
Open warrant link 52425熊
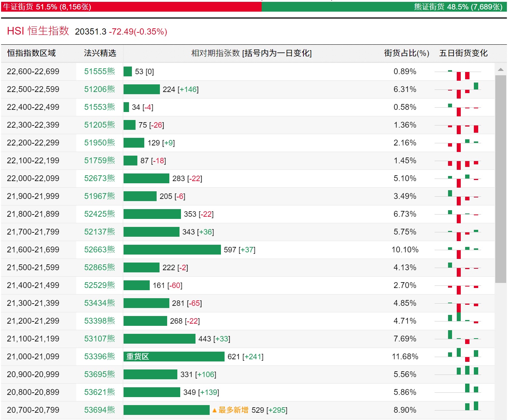(100, 214)
